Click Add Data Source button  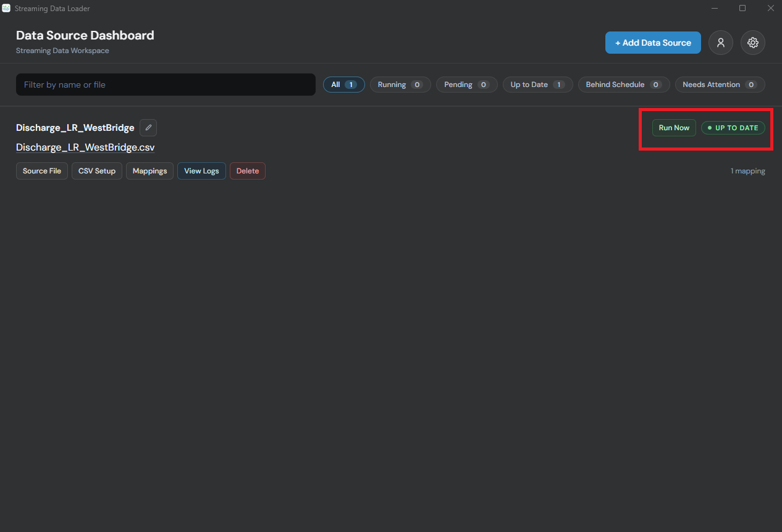tap(653, 43)
